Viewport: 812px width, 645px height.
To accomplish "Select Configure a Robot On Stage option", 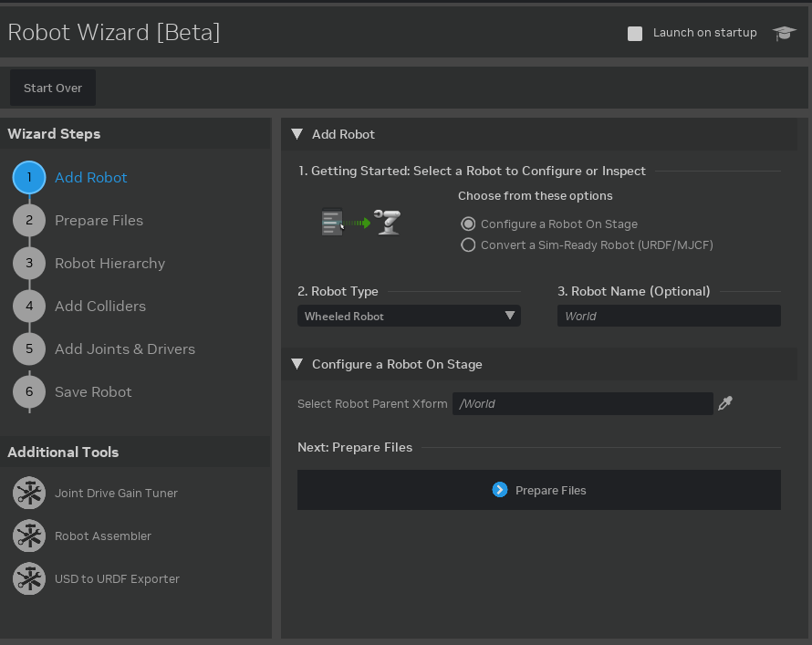I will click(x=468, y=224).
